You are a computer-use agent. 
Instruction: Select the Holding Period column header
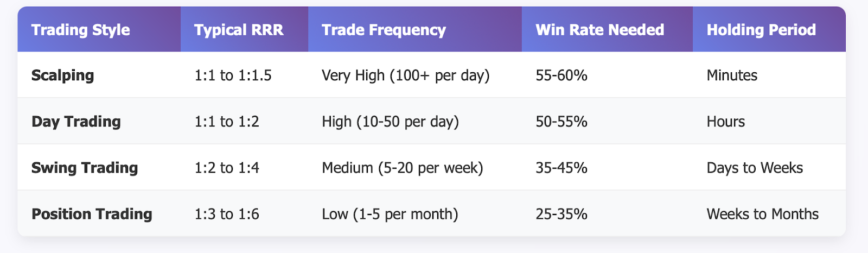[x=761, y=30]
